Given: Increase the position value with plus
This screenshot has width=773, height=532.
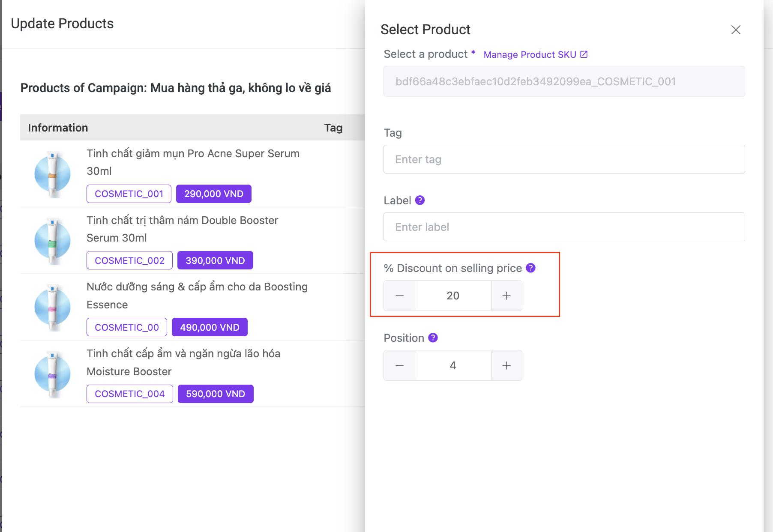Looking at the screenshot, I should point(506,365).
